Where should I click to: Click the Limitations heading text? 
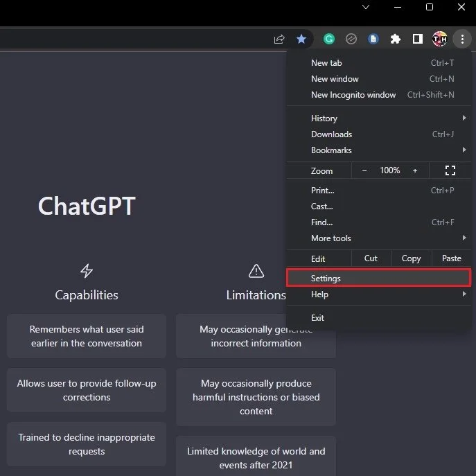256,295
